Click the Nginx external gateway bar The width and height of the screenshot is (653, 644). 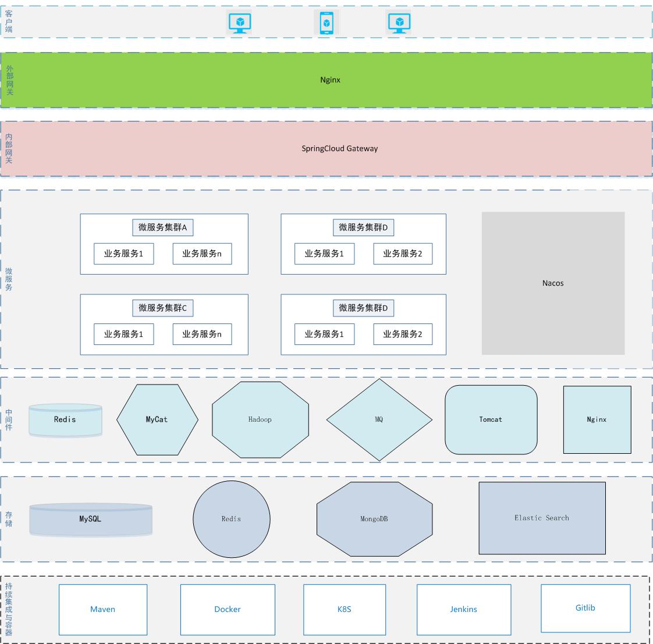coord(329,80)
